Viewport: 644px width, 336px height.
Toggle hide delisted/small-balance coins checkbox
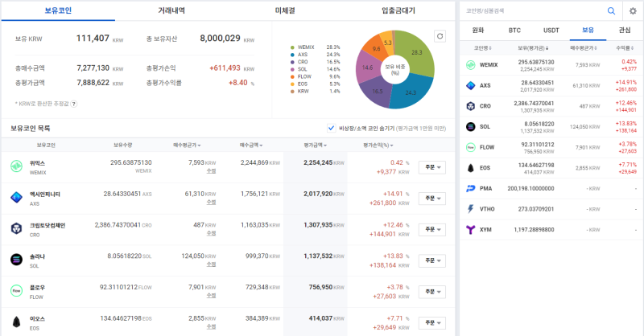331,128
